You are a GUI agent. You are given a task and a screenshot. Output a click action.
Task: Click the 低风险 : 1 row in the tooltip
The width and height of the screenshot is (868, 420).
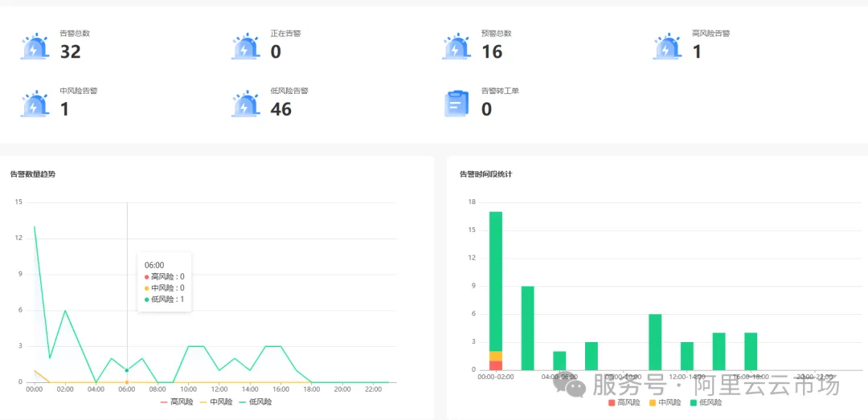pyautogui.click(x=165, y=300)
